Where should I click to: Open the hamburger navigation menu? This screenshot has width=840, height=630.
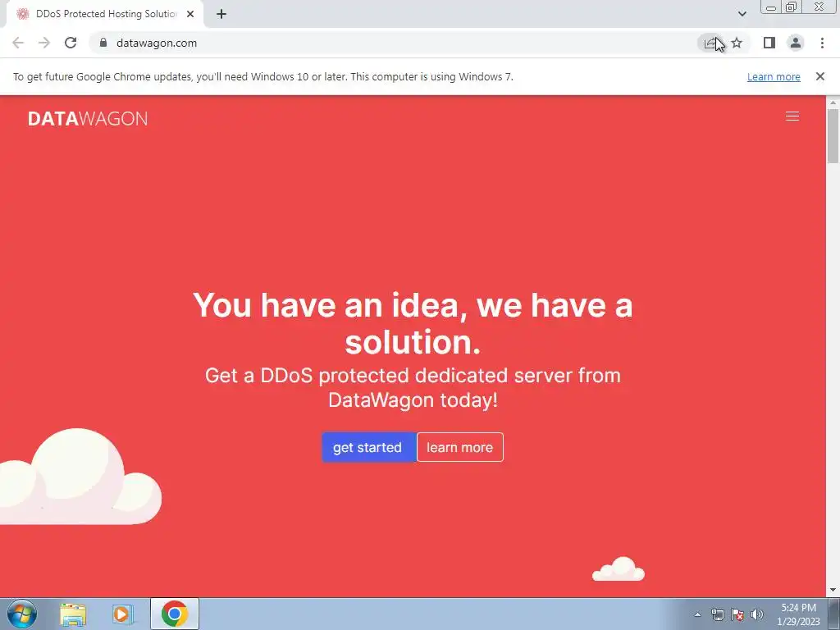792,116
